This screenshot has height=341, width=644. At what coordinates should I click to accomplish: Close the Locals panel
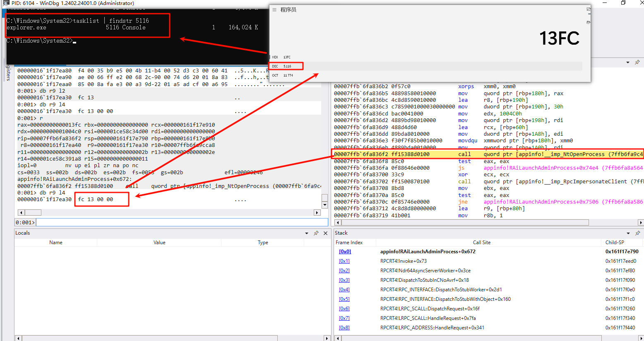tap(325, 233)
